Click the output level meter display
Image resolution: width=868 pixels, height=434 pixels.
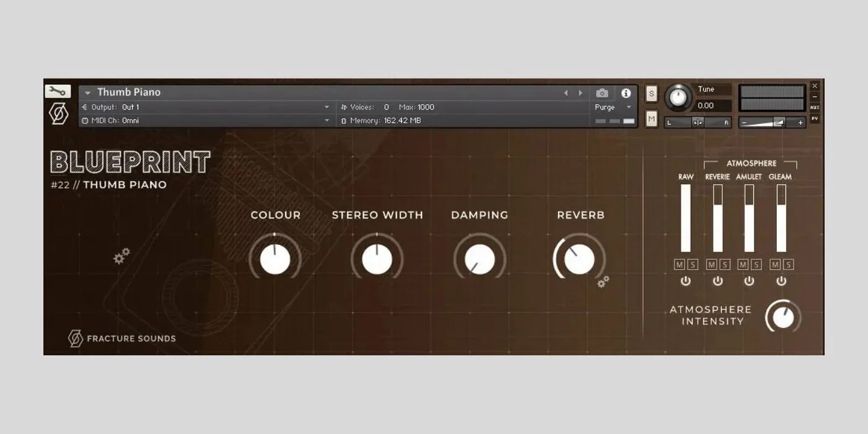(x=773, y=98)
